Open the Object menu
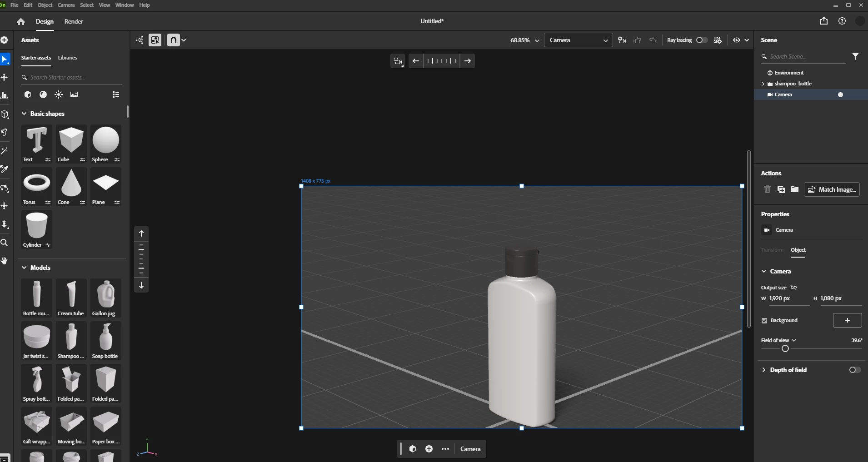 click(45, 5)
